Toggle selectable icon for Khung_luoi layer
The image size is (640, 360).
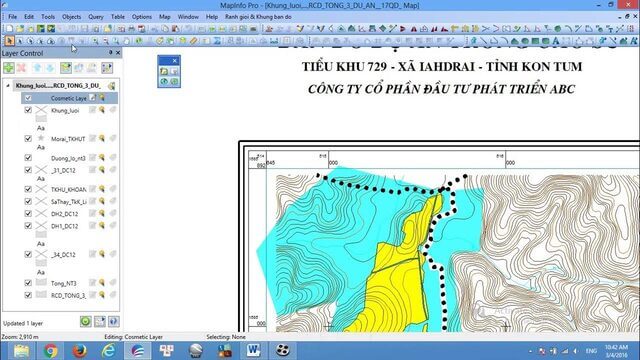pyautogui.click(x=102, y=110)
